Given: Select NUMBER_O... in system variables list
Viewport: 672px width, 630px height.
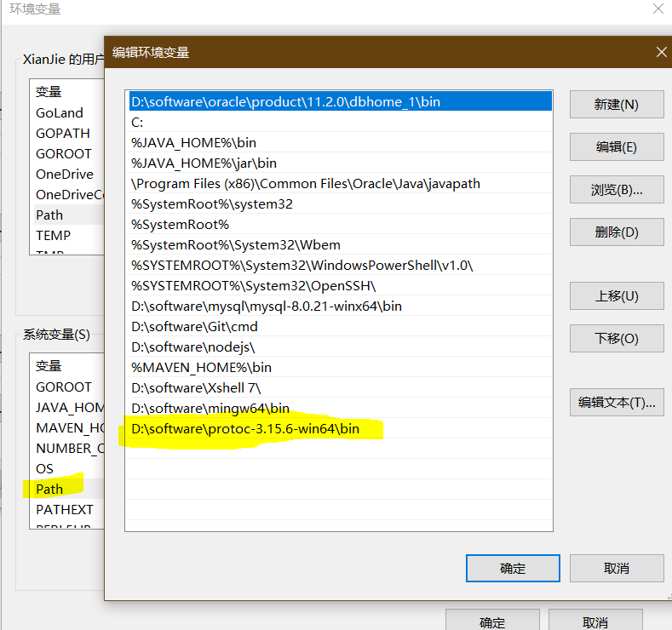Looking at the screenshot, I should [x=68, y=448].
